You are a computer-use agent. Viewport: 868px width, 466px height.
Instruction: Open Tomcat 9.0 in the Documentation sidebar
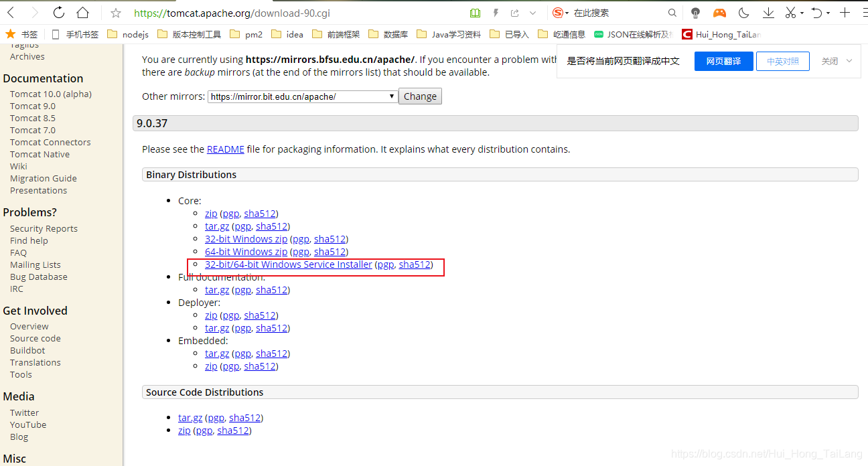click(33, 106)
